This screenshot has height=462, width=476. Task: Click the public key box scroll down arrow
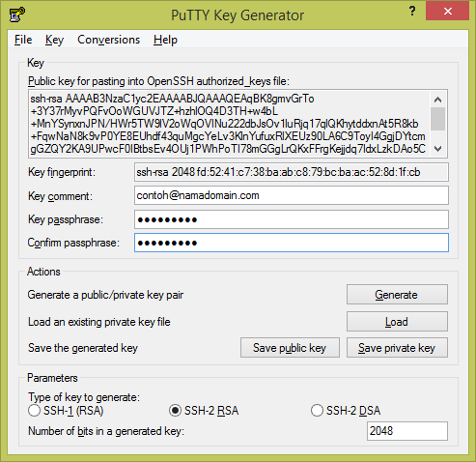[437, 149]
